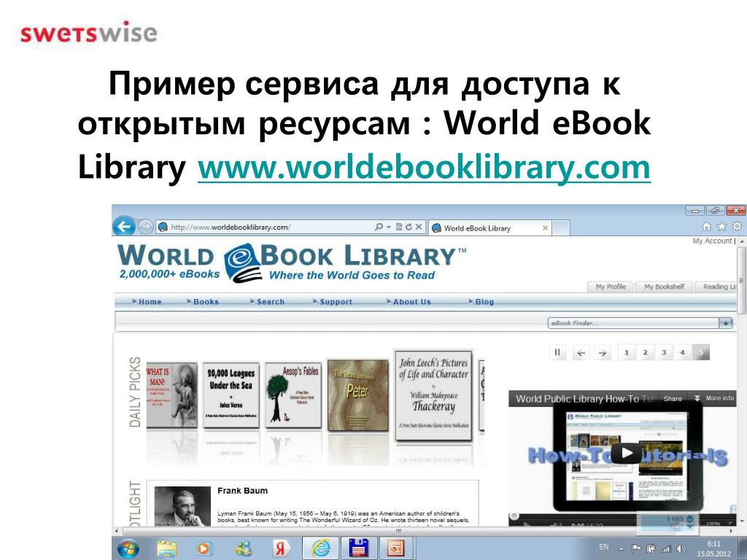Open browser Tools gear icon

tap(737, 226)
